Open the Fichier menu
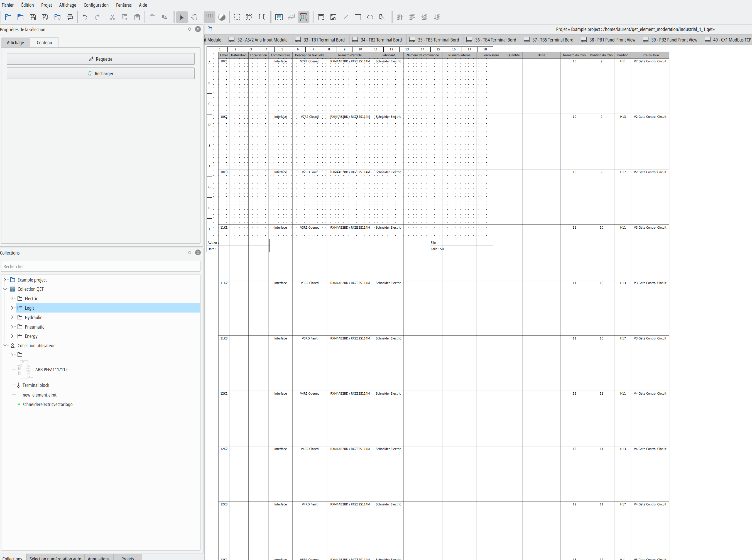Screen dimensions: 752x560 click(x=8, y=5)
